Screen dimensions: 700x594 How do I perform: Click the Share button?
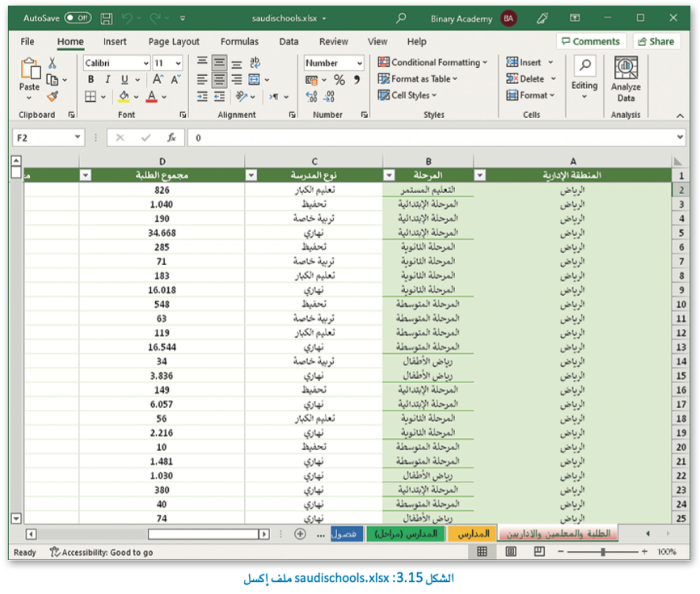pos(656,41)
